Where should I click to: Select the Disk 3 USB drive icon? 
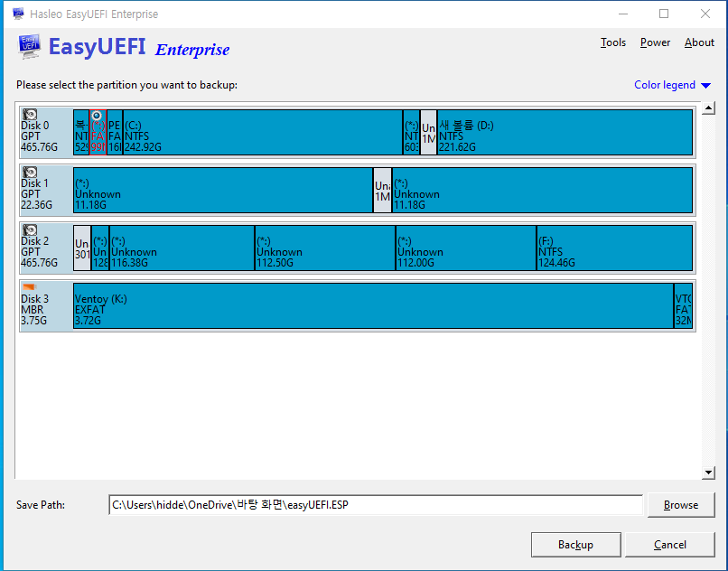(x=29, y=286)
